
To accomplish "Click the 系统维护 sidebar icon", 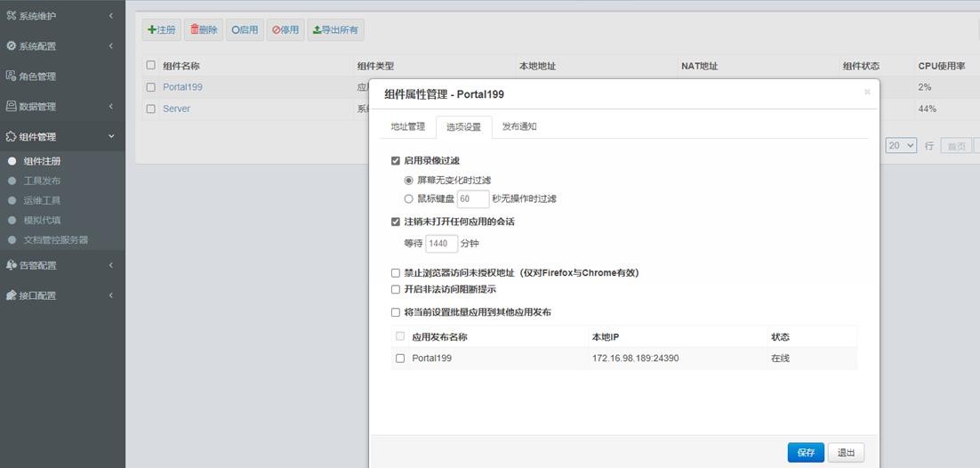I will 12,15.
